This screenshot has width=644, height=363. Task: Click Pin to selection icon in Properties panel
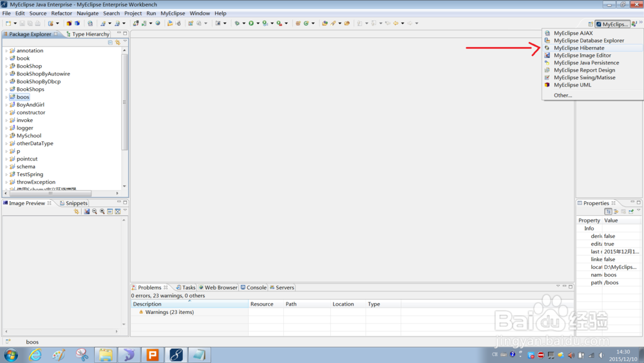631,211
